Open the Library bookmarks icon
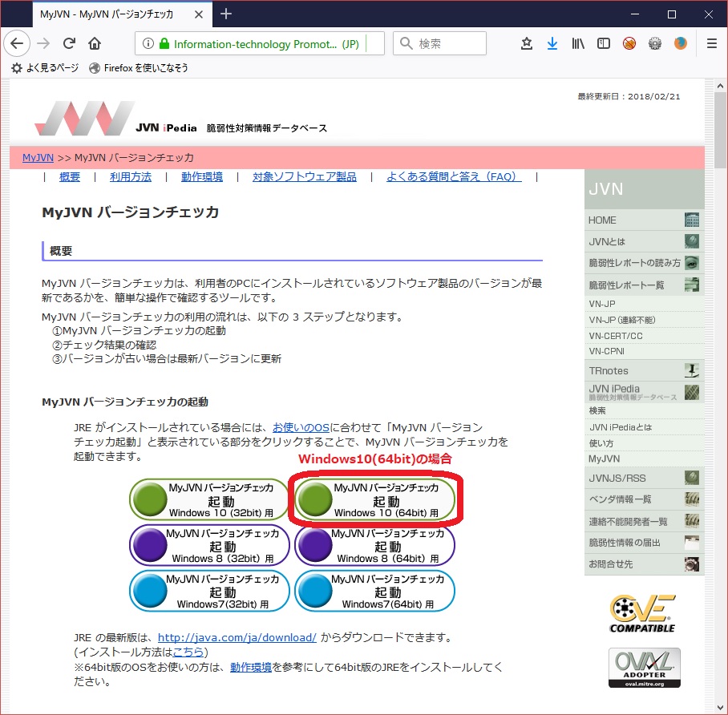This screenshot has height=715, width=728. [578, 43]
